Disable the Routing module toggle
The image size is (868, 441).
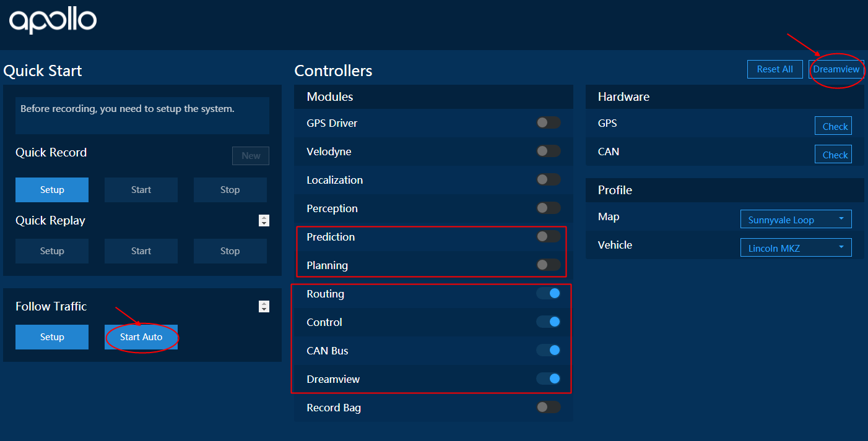point(549,293)
